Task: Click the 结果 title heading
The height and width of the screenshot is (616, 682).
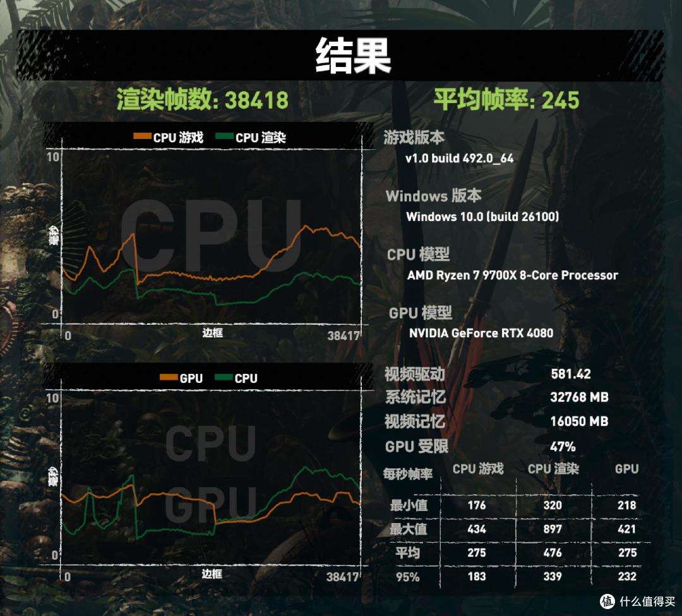Action: 353,56
